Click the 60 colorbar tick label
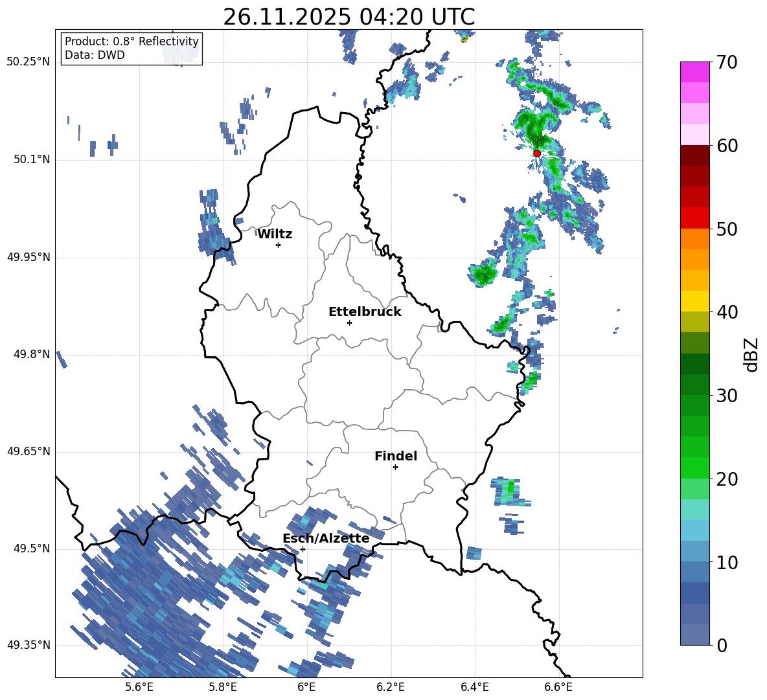 point(726,146)
